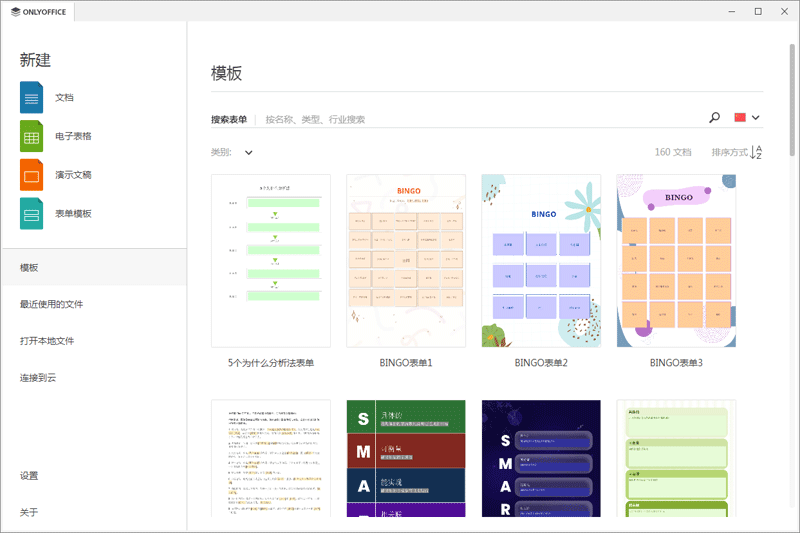Expand the language flag dropdown arrow
This screenshot has height=533, width=800.
(x=756, y=118)
